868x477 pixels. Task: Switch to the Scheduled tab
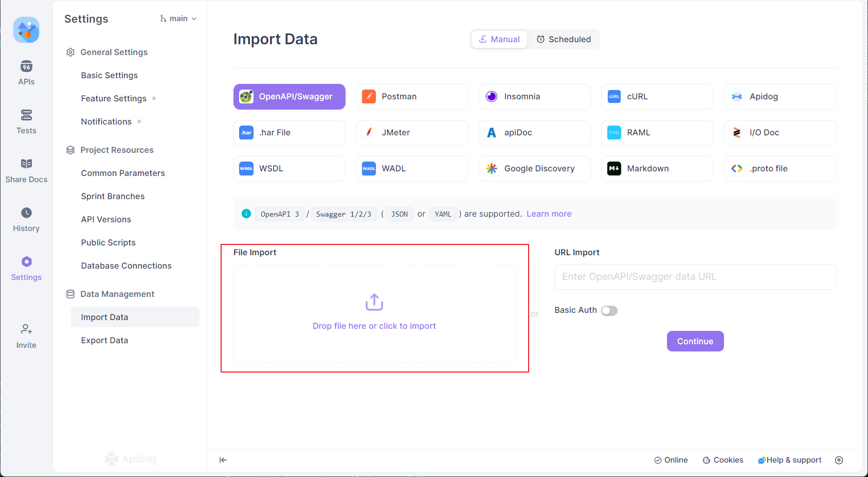564,40
